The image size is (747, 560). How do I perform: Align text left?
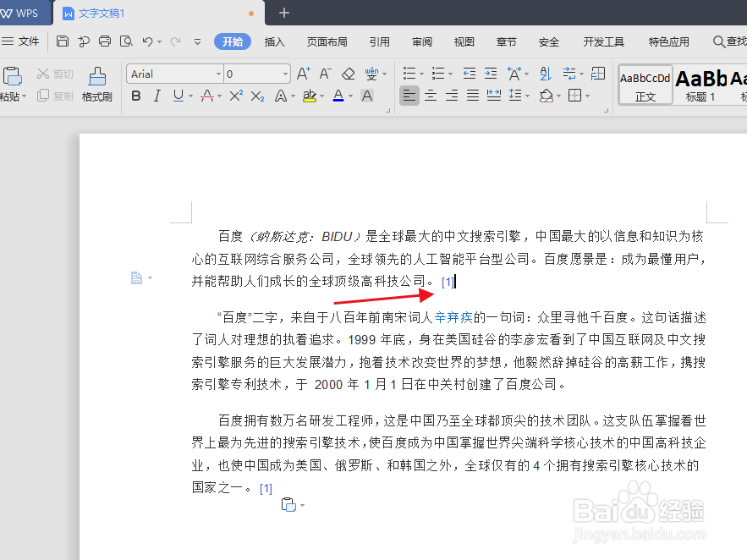coord(409,96)
